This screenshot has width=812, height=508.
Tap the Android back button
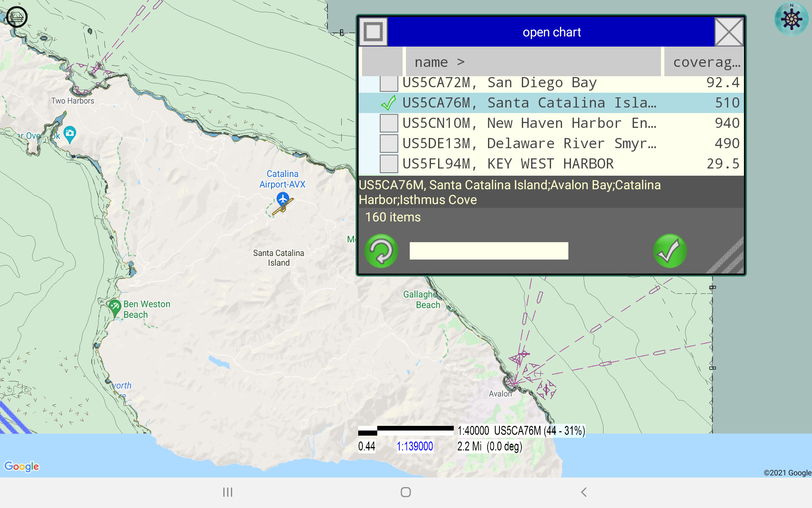[584, 492]
